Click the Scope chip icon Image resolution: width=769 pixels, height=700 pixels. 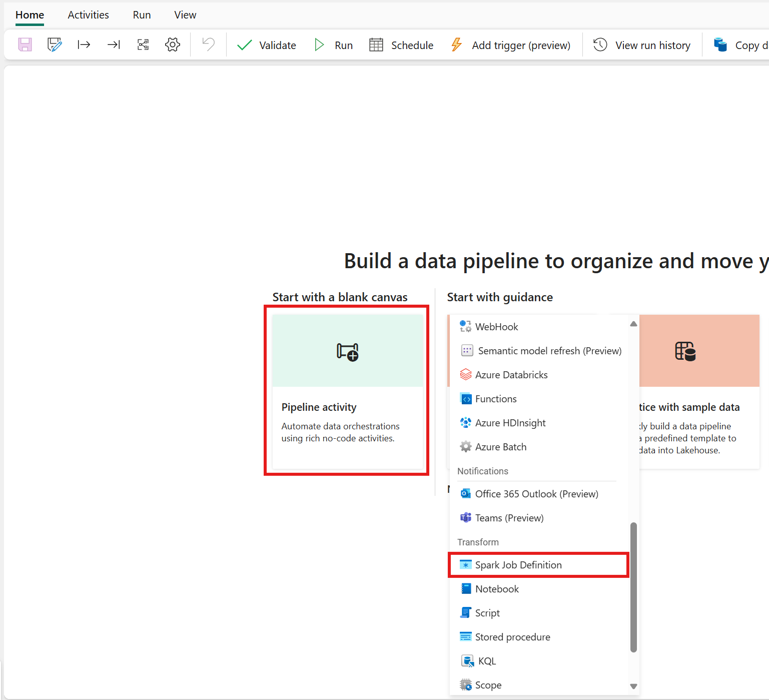click(x=466, y=685)
